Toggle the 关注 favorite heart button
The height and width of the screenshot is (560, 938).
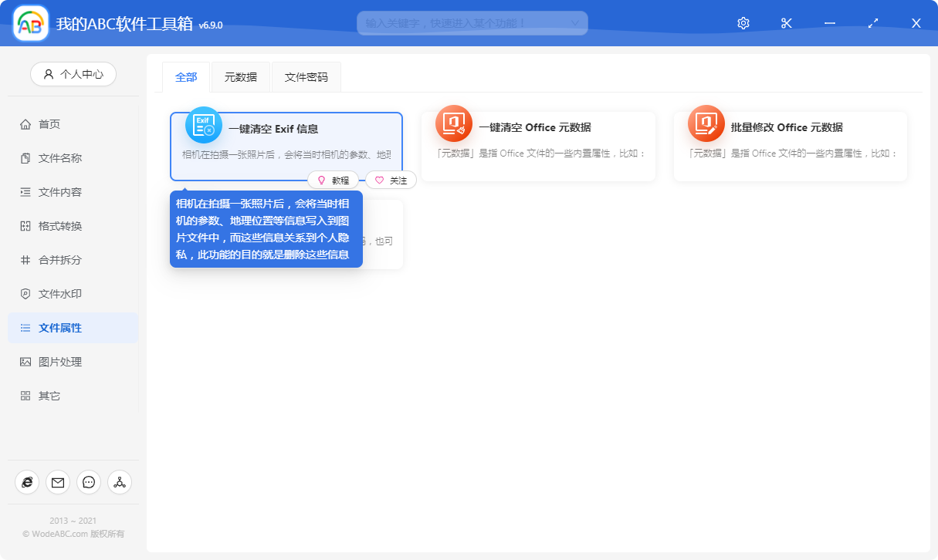tap(391, 180)
